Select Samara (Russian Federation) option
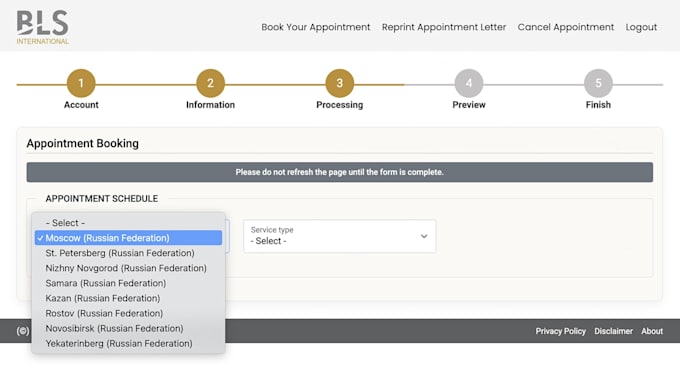The height and width of the screenshot is (392, 680). (x=128, y=283)
